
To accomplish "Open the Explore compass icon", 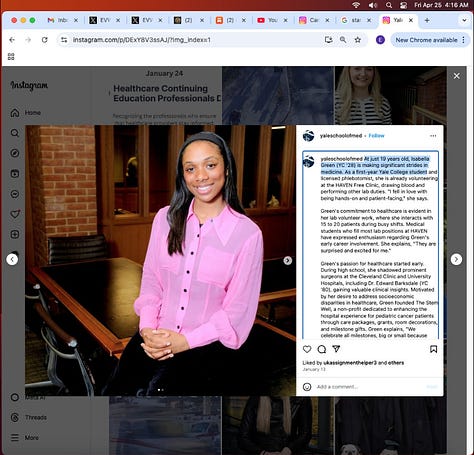I will (x=15, y=153).
